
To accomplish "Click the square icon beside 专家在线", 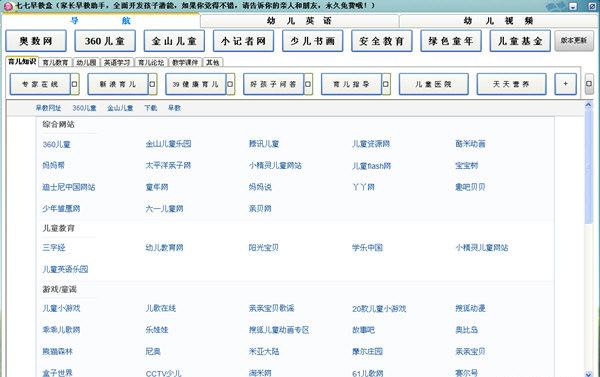I will tap(75, 84).
